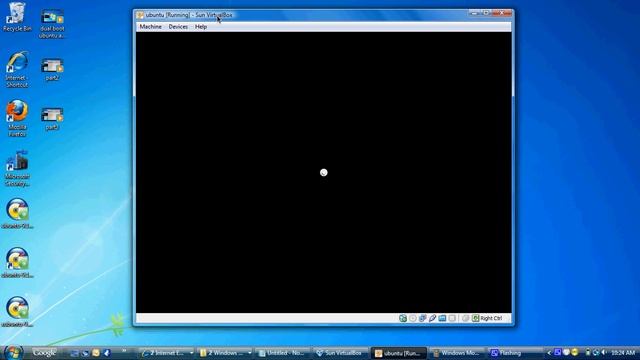Viewport: 640px width, 360px height.
Task: Open the Machine menu in VirtualBox
Action: pos(151,27)
